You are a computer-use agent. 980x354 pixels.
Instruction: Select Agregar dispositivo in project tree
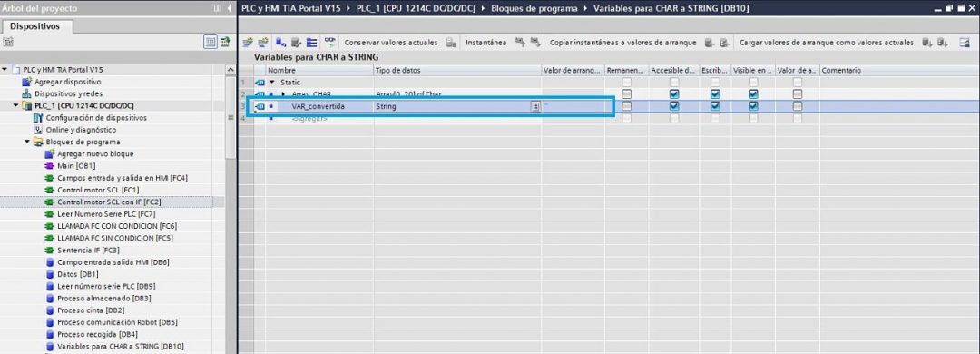click(x=67, y=82)
